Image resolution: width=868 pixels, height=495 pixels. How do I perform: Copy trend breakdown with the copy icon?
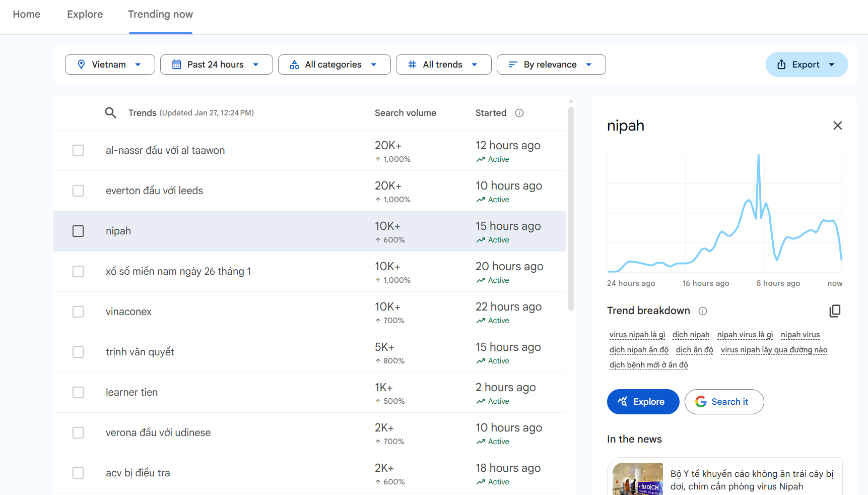pyautogui.click(x=835, y=311)
